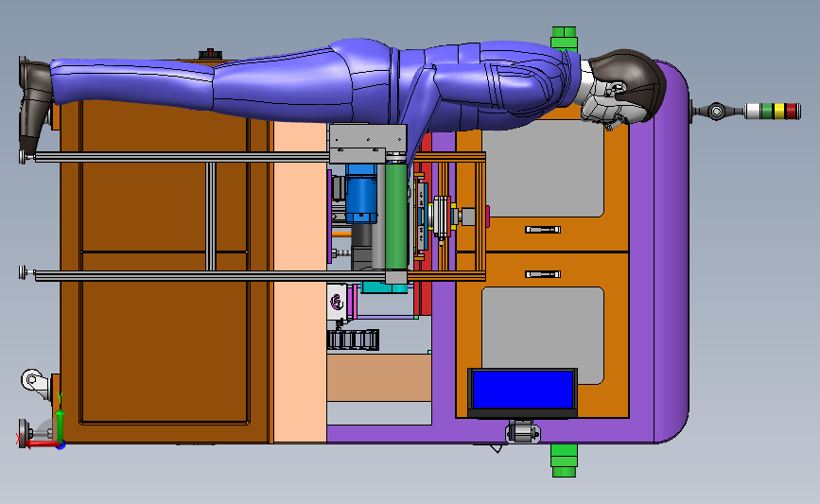Select the upper horizontal guide rail

pyautogui.click(x=182, y=157)
